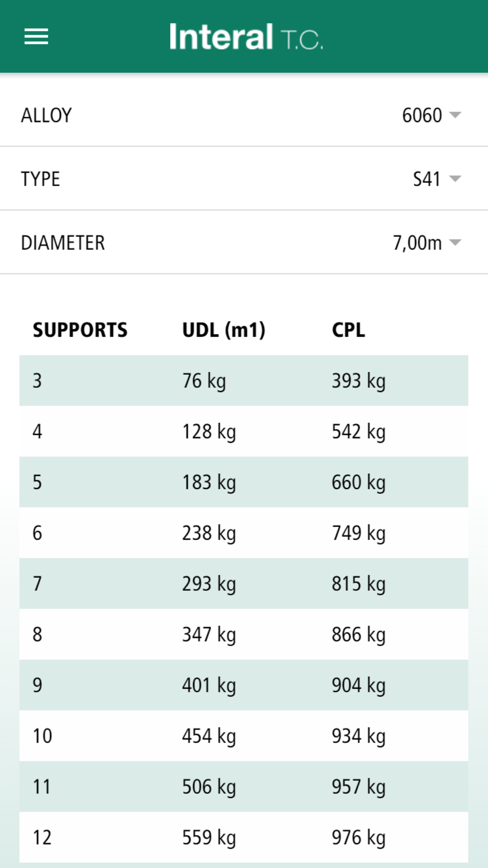Screen dimensions: 488x868
Task: Choose the row with 6 supports
Action: coord(244,533)
